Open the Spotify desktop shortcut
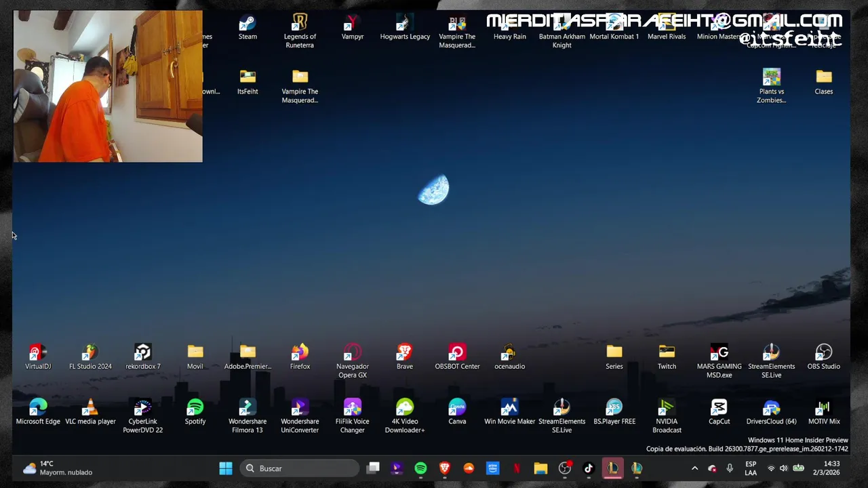868x488 pixels. 195,412
